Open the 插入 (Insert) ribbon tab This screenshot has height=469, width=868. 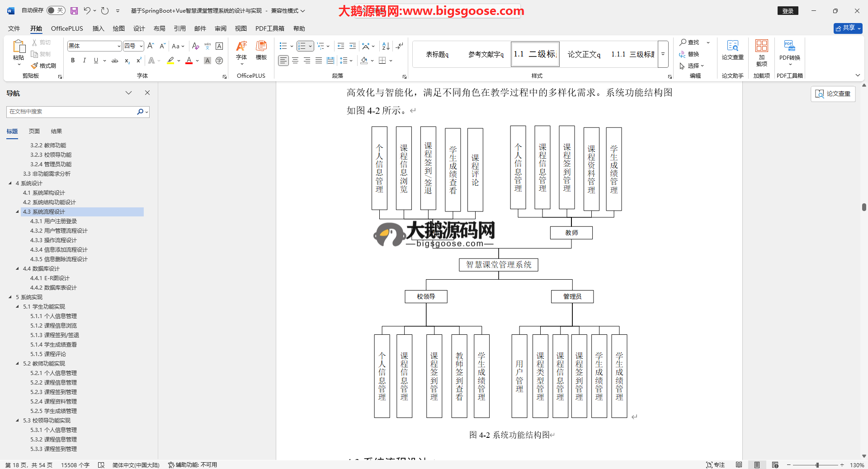pos(98,28)
